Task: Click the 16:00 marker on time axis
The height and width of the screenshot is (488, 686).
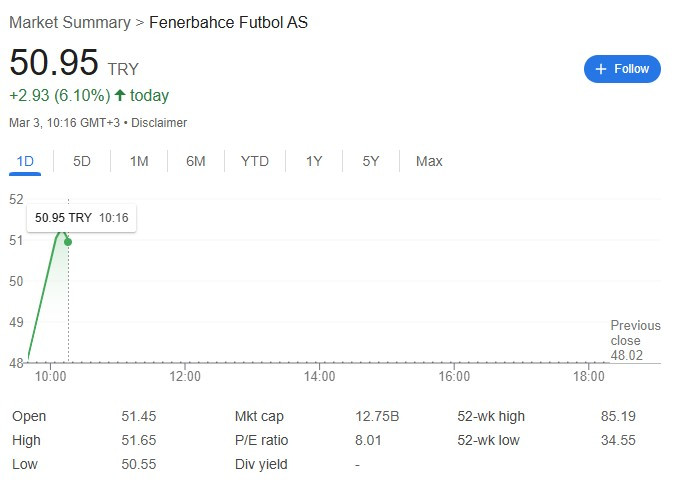Action: tap(454, 376)
